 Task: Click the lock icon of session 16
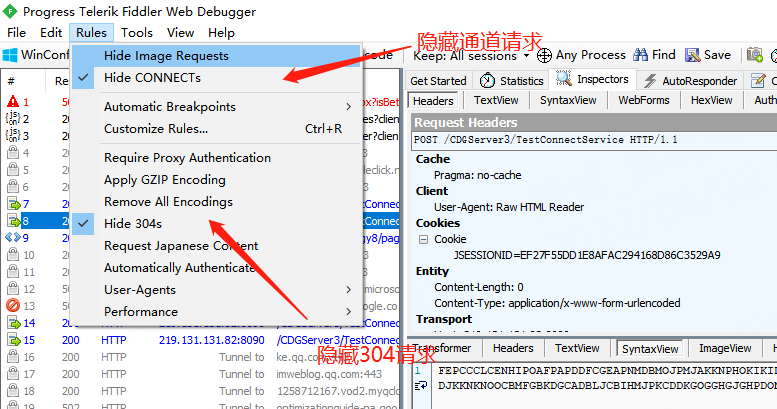click(x=13, y=356)
